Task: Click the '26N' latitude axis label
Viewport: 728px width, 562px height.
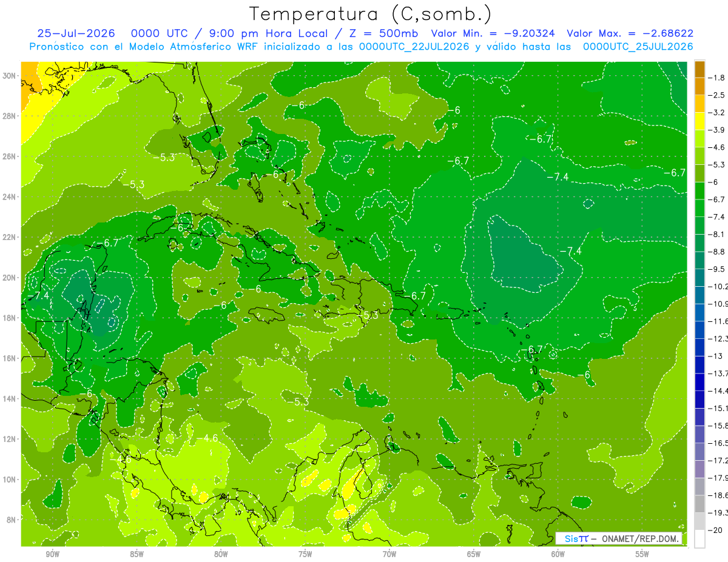Action: click(x=10, y=156)
